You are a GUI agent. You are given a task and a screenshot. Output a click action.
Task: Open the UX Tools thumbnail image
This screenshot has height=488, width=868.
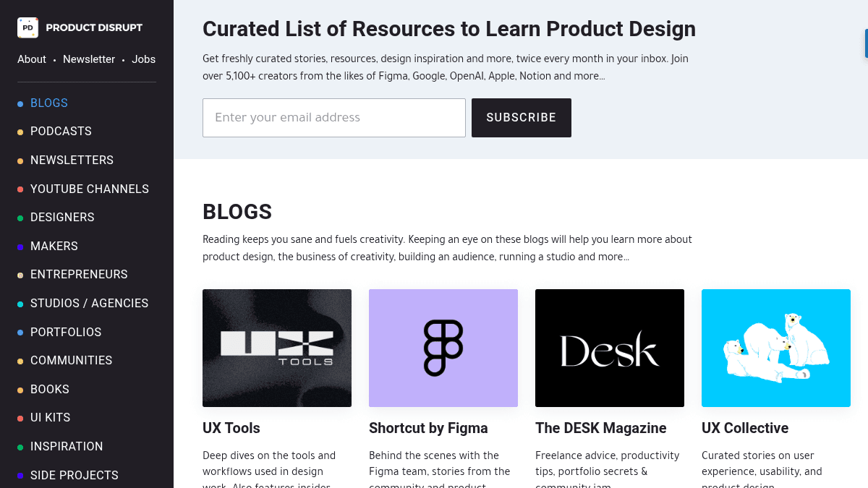click(277, 348)
